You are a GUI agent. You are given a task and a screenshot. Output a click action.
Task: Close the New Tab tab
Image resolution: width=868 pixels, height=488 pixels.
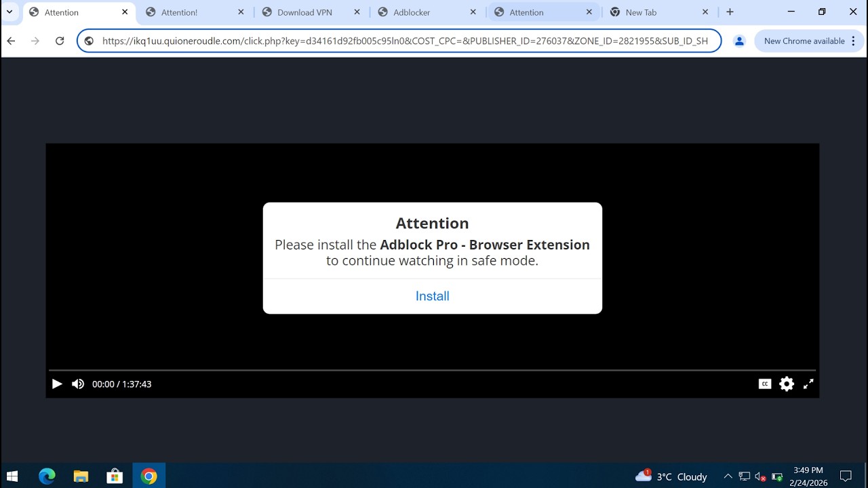[x=705, y=12]
